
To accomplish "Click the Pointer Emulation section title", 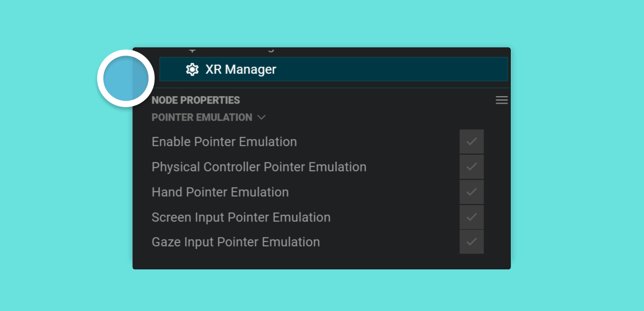I will [x=202, y=117].
